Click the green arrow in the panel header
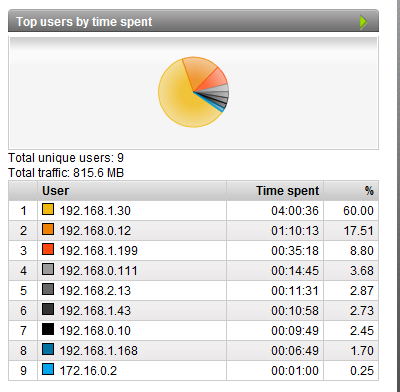Screen dimensions: 400x392 pyautogui.click(x=363, y=22)
